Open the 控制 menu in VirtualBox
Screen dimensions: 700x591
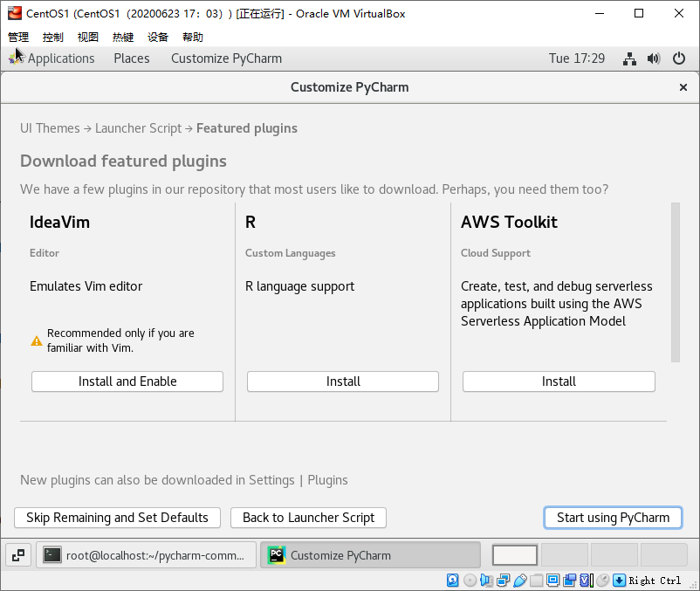(x=52, y=37)
